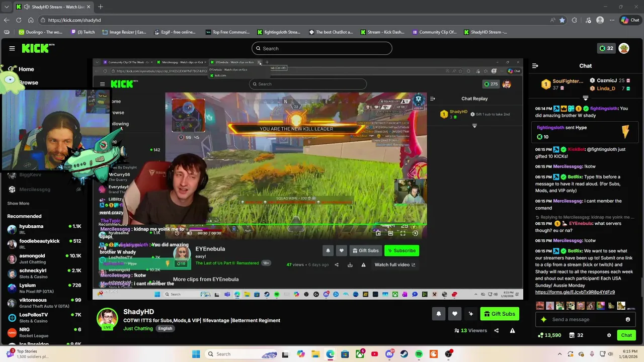Open the Duolingo bookmark
The width and height of the screenshot is (644, 362).
coord(41,32)
